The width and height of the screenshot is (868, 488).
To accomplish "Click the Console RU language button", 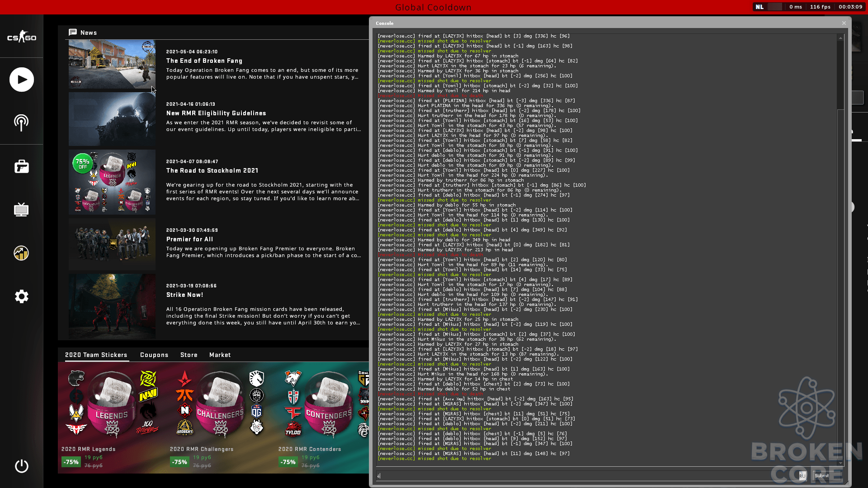I will pos(802,475).
